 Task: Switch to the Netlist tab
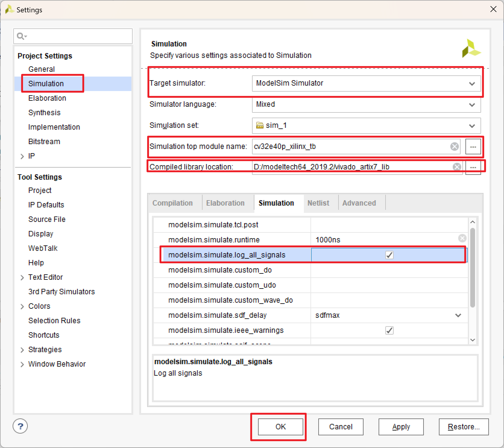tap(318, 203)
